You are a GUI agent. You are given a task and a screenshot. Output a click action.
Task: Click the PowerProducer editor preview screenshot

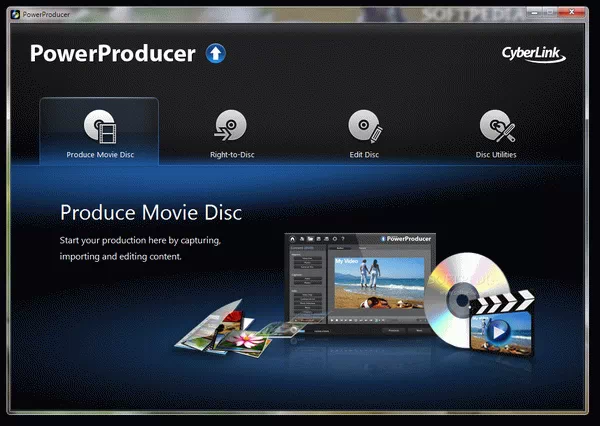click(x=356, y=288)
